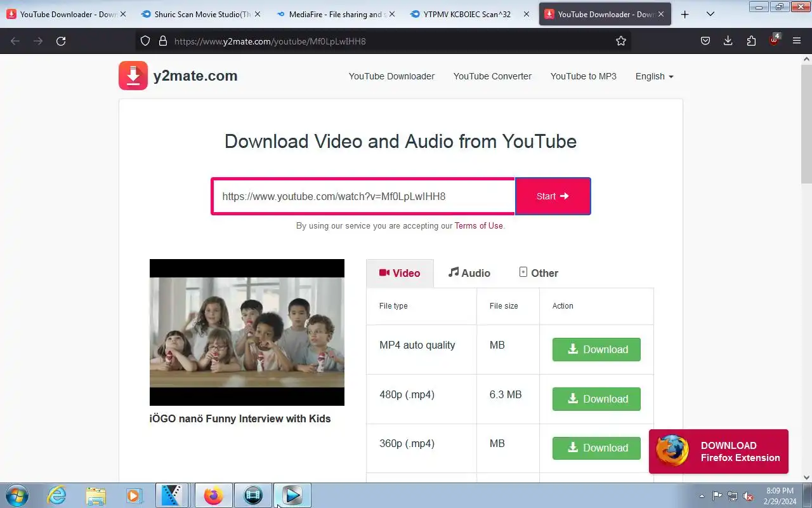The width and height of the screenshot is (812, 508).
Task: Open the English language dropdown
Action: click(654, 76)
